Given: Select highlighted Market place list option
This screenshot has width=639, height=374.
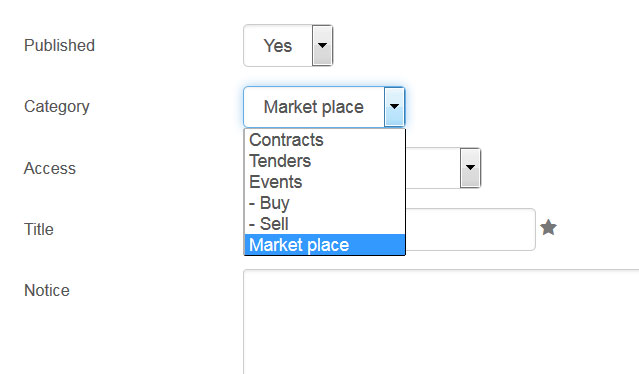Looking at the screenshot, I should (x=325, y=245).
